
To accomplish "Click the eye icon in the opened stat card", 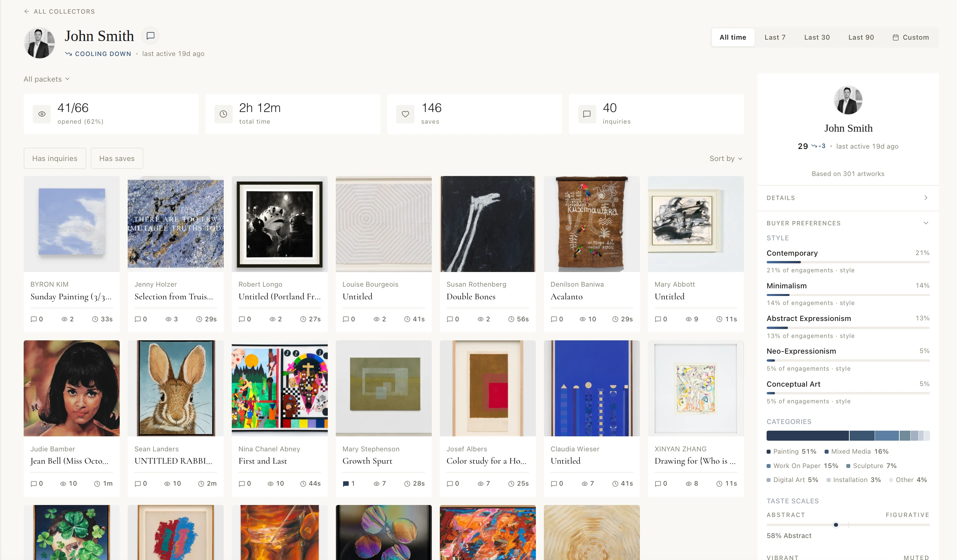I will tap(42, 114).
